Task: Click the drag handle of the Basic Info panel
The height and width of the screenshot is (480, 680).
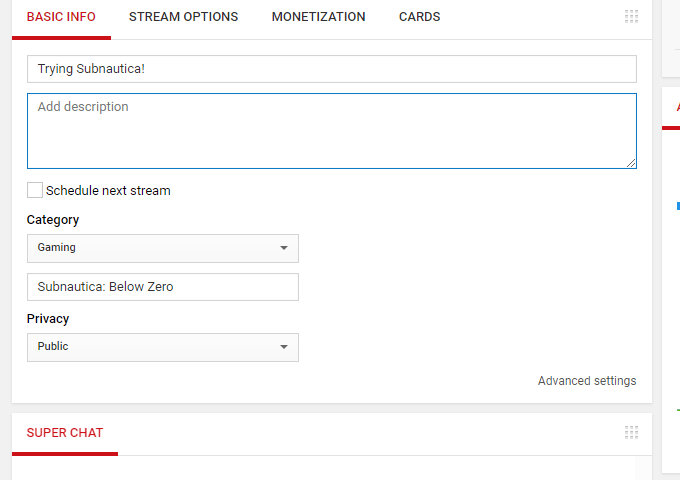Action: (x=631, y=17)
